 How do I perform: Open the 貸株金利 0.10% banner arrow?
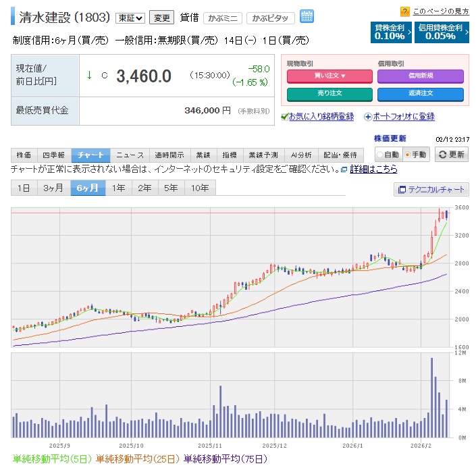[409, 32]
